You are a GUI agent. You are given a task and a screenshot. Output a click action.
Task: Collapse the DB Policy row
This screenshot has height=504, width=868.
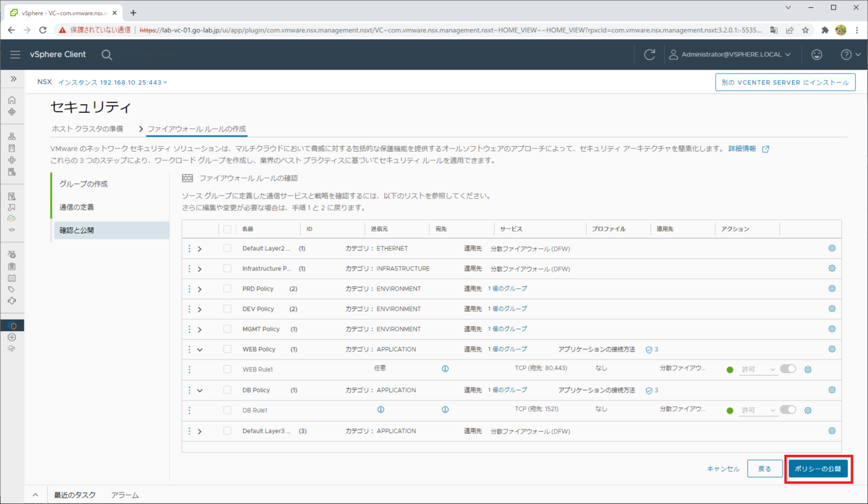200,390
